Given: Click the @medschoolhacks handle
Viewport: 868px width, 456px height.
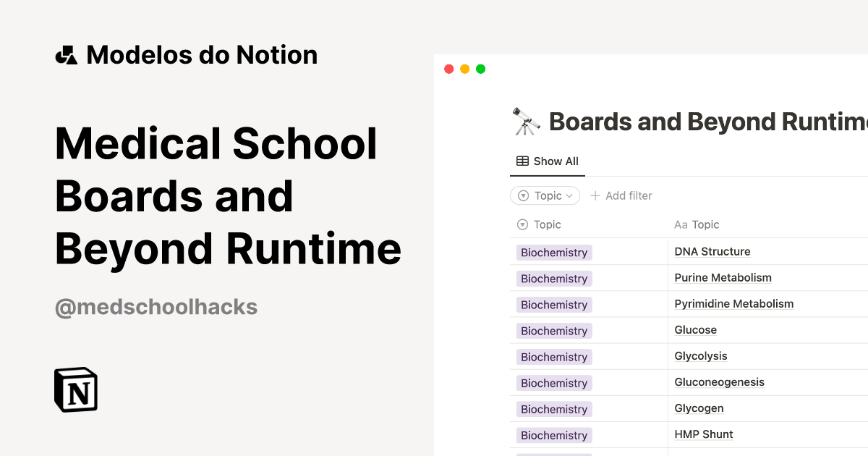Looking at the screenshot, I should point(156,306).
